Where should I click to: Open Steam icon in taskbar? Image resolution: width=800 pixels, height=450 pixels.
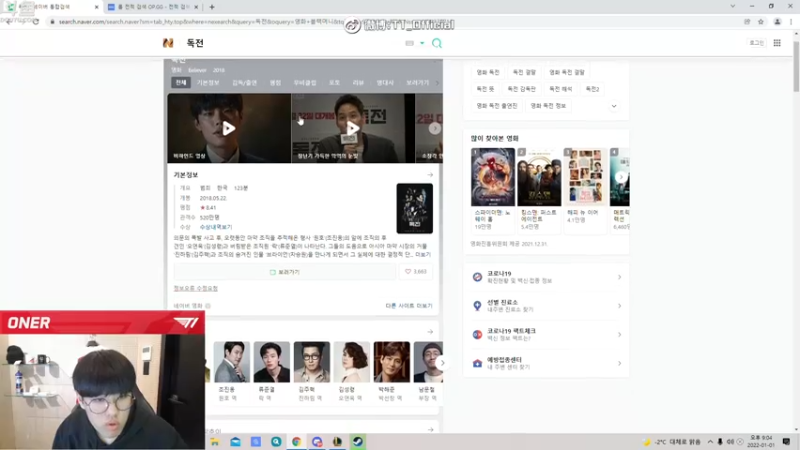[358, 442]
